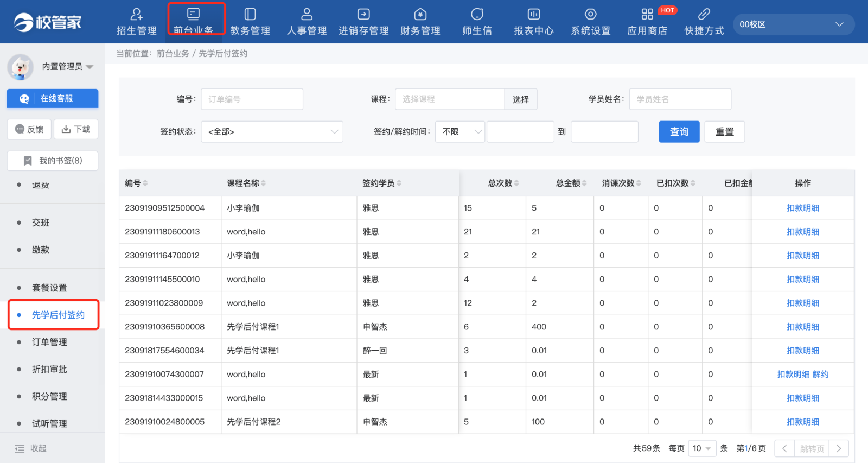Open 积分管理 in sidebar
Image resolution: width=868 pixels, height=463 pixels.
[49, 396]
